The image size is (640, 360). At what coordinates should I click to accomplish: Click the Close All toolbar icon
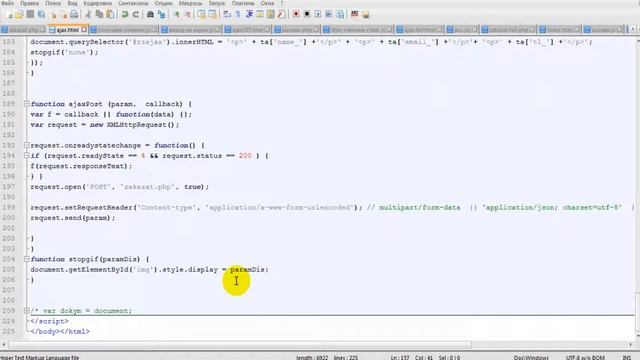64,15
